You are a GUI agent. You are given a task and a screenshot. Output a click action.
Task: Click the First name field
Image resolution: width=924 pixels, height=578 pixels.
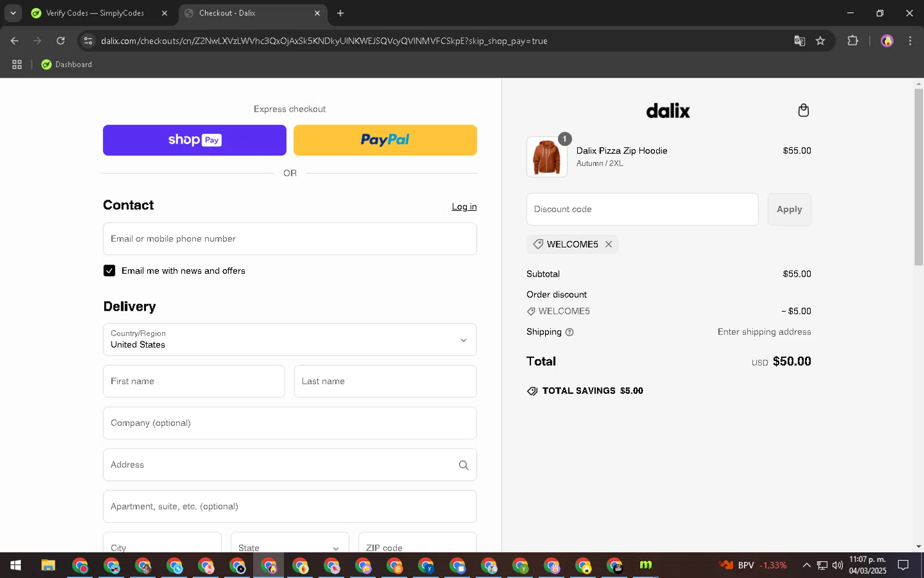coord(194,381)
